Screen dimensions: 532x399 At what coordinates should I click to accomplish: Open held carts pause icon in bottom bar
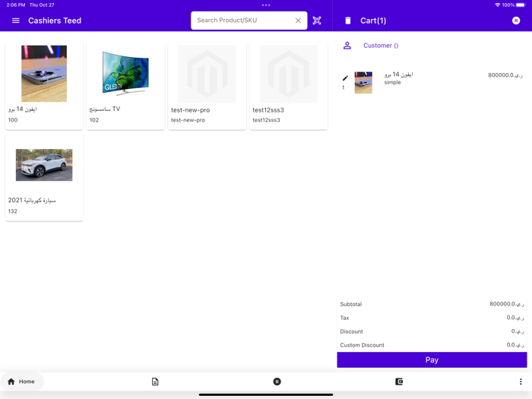[x=277, y=382]
